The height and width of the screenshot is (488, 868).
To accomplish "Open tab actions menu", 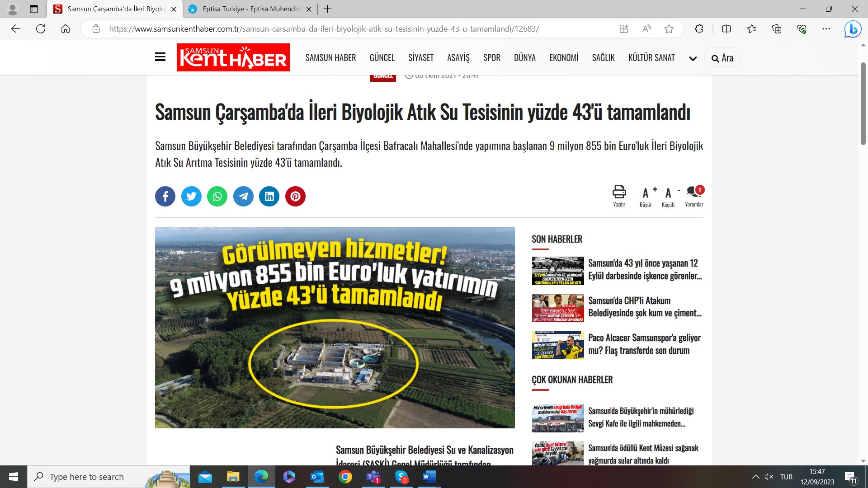I will click(34, 9).
